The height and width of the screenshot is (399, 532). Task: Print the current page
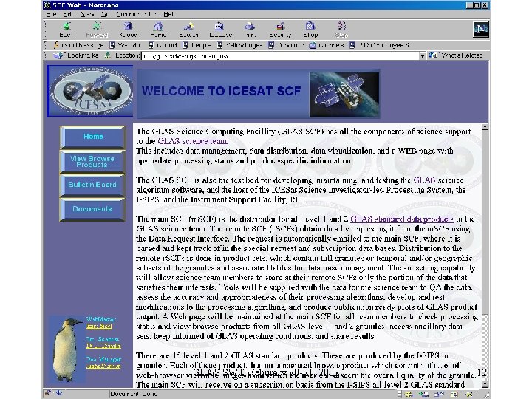click(x=250, y=30)
